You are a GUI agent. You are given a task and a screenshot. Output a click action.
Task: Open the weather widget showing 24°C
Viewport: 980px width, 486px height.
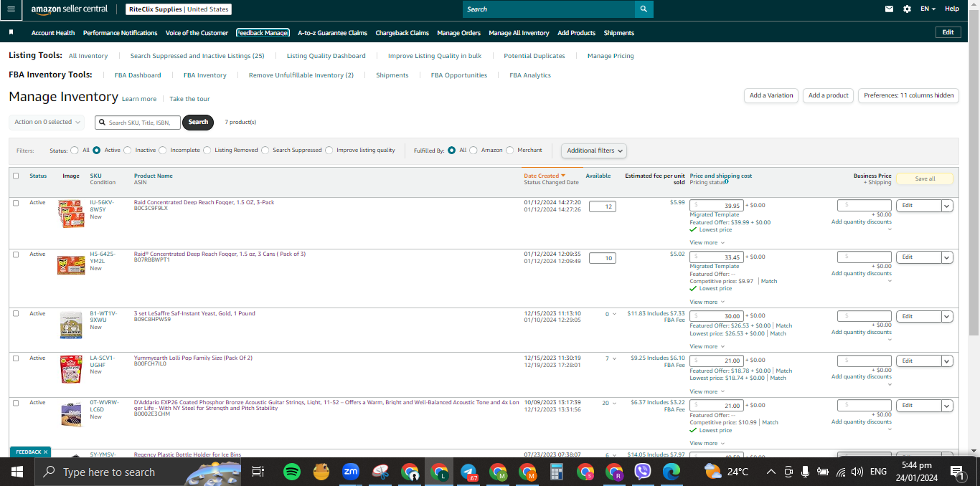727,472
